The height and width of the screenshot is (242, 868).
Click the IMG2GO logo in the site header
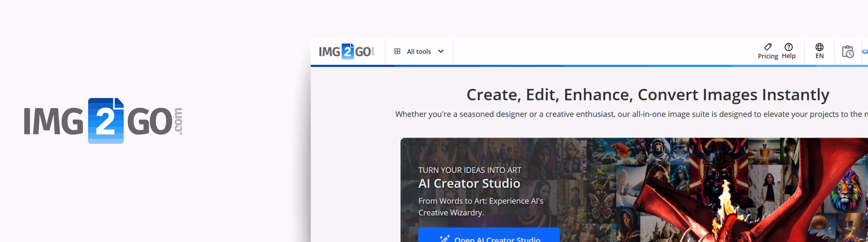[346, 52]
